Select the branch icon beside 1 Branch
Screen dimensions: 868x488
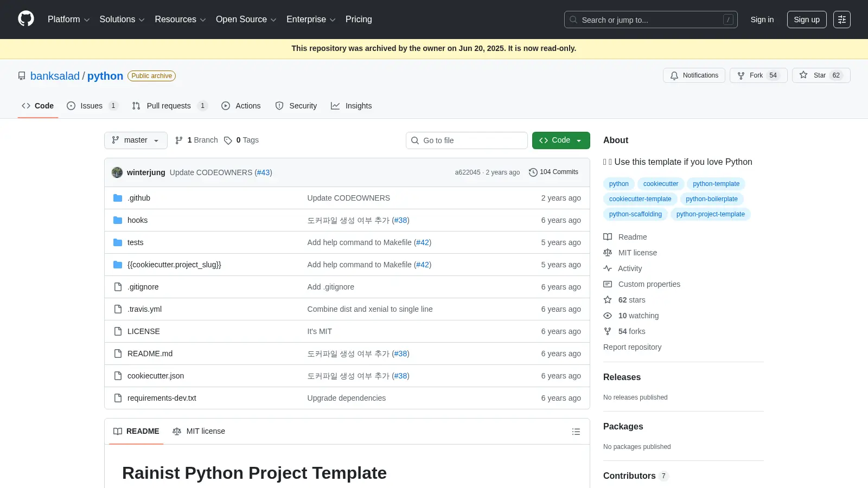pos(179,140)
